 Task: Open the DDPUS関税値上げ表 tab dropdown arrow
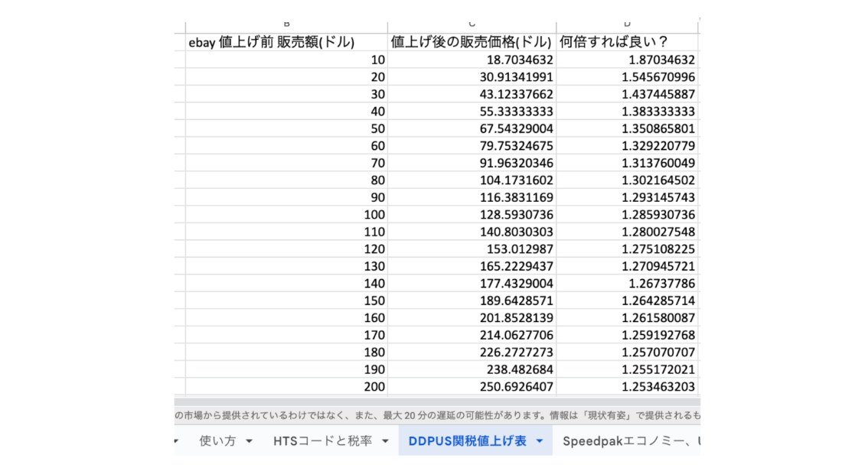click(x=539, y=441)
